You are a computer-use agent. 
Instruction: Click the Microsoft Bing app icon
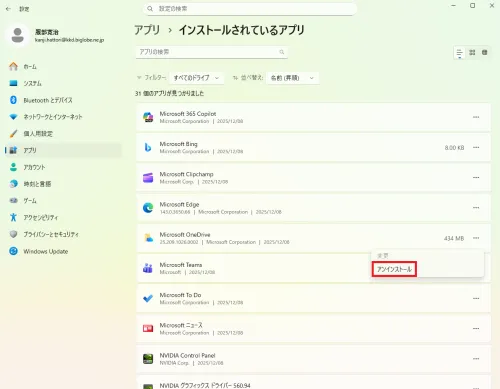tap(148, 147)
